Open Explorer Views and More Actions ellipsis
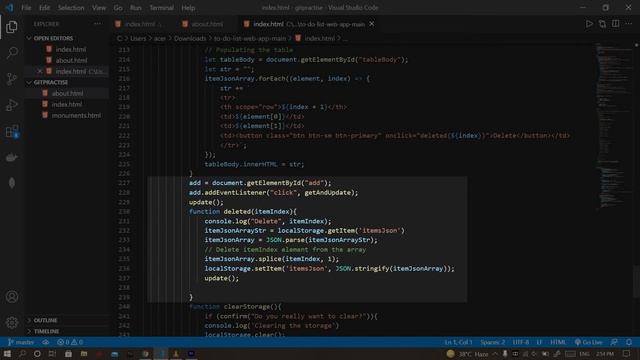 click(98, 24)
